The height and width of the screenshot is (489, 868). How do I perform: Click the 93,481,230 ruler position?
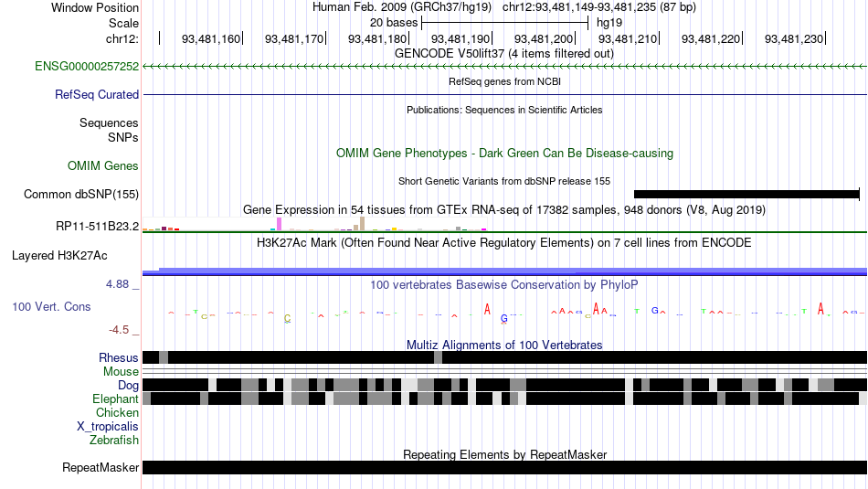[x=794, y=38]
